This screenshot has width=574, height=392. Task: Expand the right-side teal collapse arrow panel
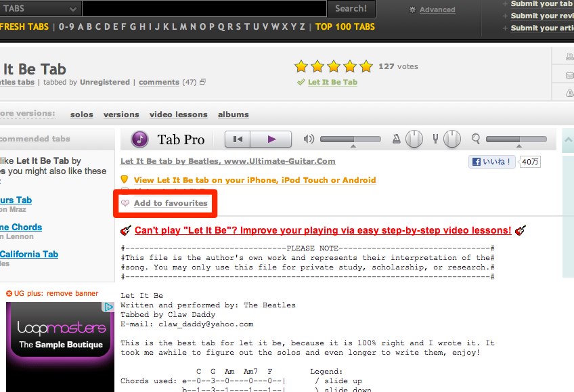(567, 140)
